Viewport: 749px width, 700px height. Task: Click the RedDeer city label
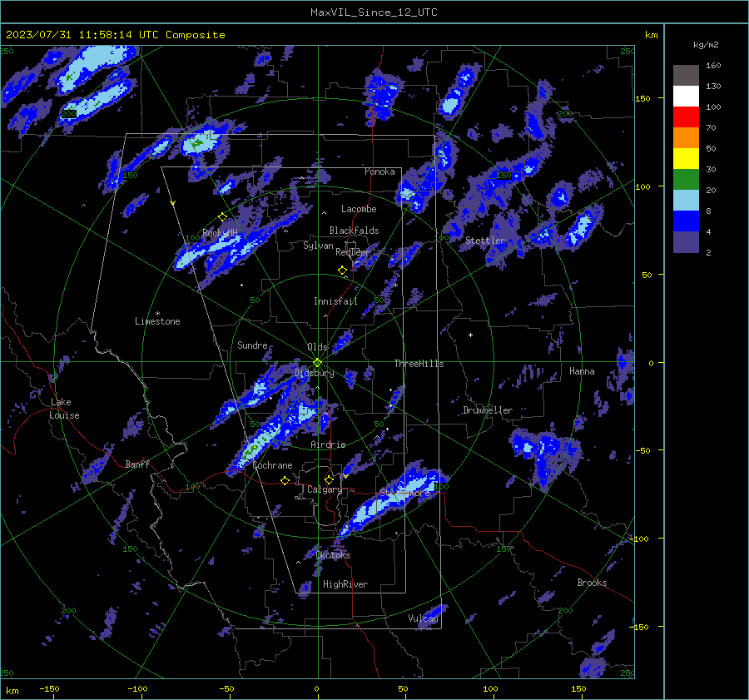pyautogui.click(x=353, y=252)
